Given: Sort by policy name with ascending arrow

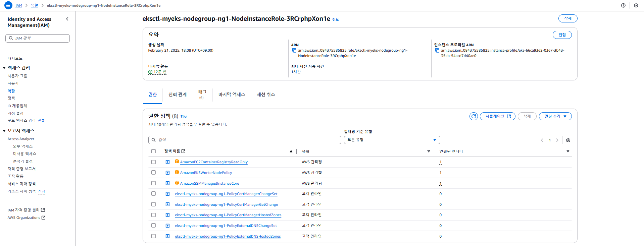Looking at the screenshot, I should 291,151.
